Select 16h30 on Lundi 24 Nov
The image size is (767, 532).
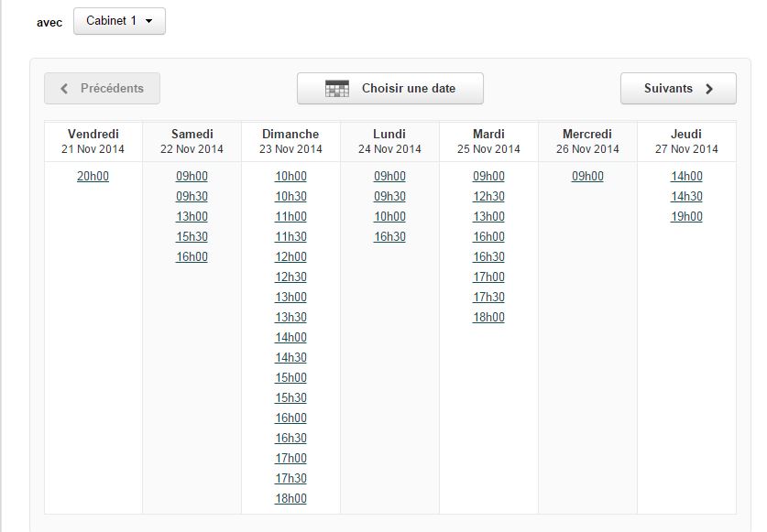click(389, 236)
